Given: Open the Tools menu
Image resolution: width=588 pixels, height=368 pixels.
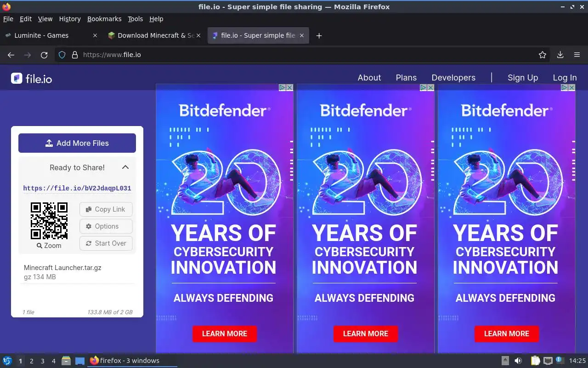Looking at the screenshot, I should click(x=136, y=19).
